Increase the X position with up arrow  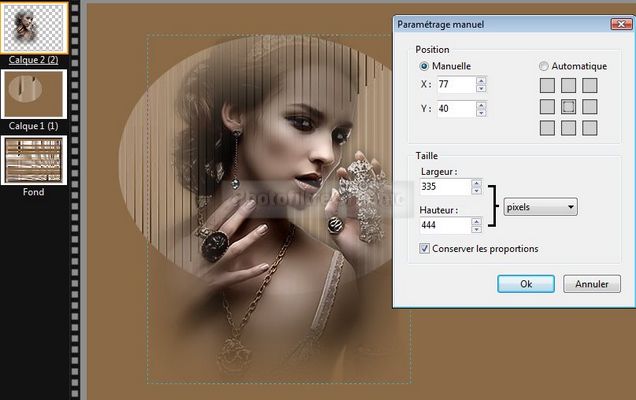point(482,80)
